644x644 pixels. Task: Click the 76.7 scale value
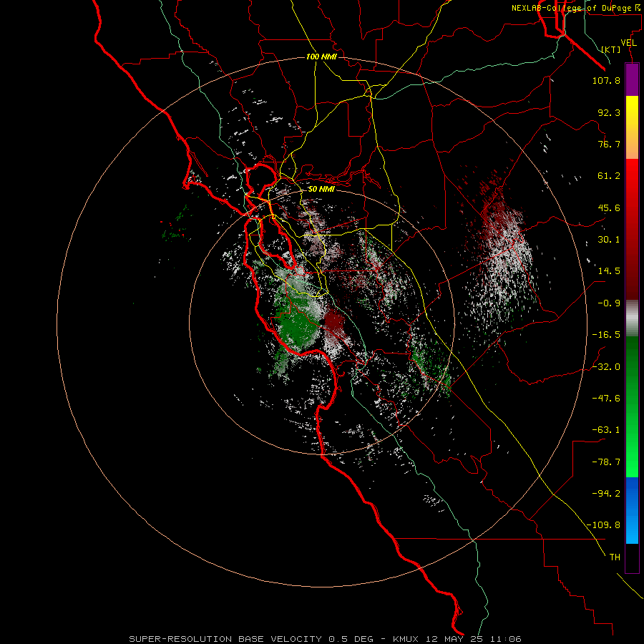point(609,144)
